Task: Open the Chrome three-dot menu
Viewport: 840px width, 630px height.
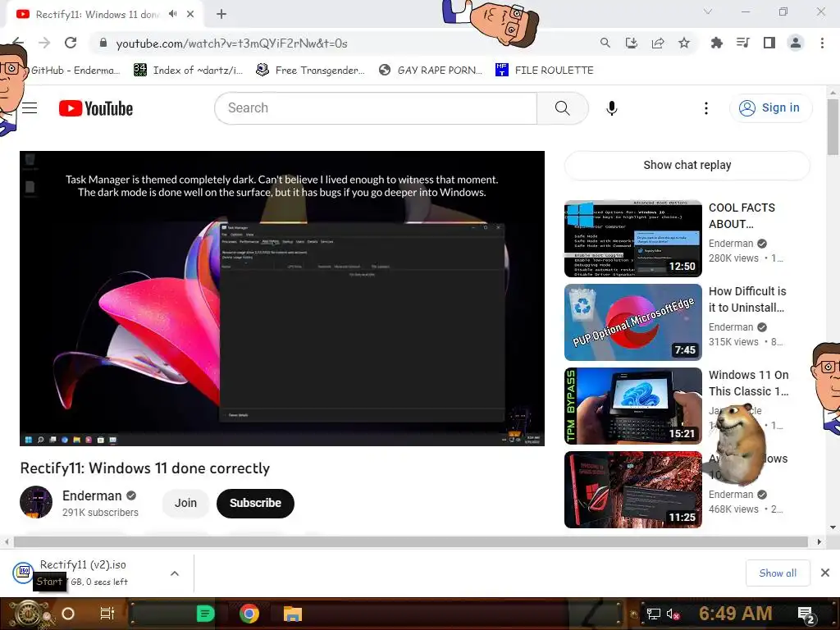Action: click(822, 43)
